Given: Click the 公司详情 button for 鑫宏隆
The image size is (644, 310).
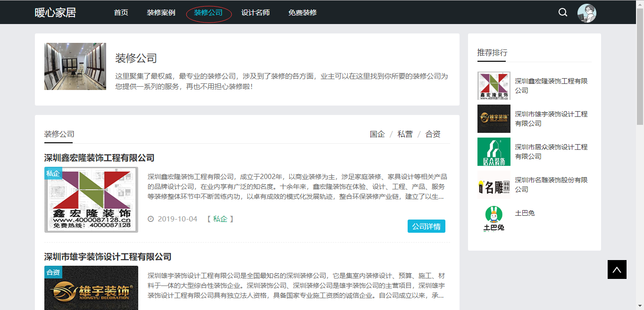Looking at the screenshot, I should (x=427, y=226).
